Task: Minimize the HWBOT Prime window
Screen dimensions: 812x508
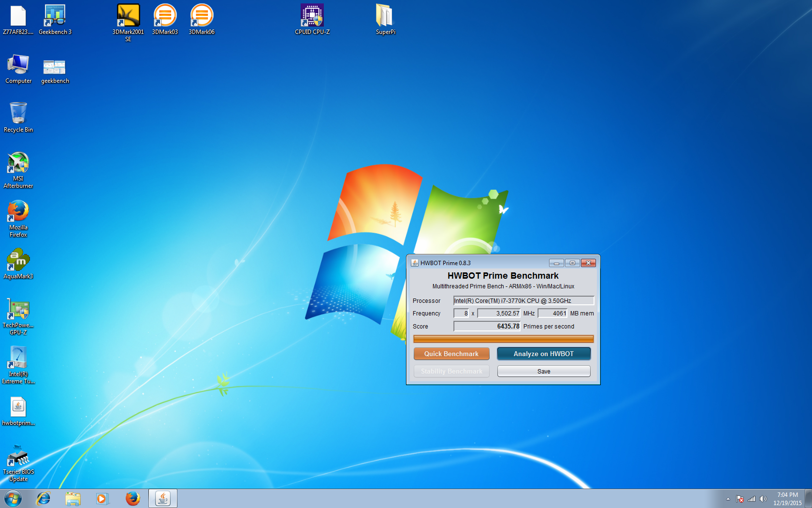Action: [556, 263]
